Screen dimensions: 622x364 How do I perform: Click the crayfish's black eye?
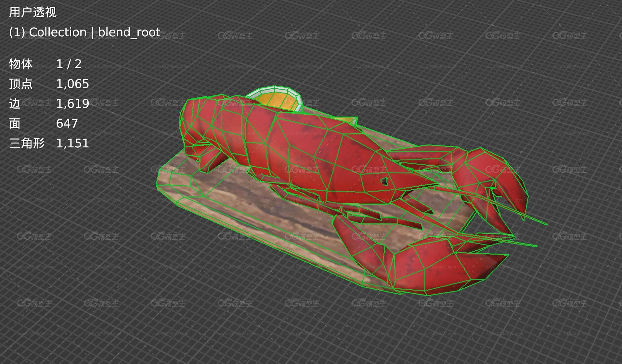coord(384,181)
